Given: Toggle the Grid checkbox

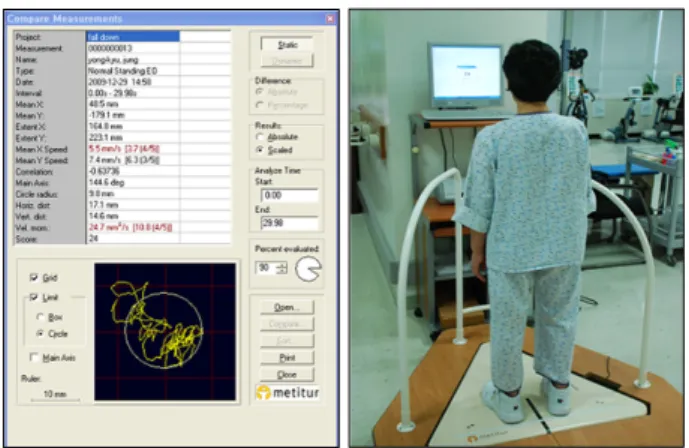Looking at the screenshot, I should (x=34, y=278).
